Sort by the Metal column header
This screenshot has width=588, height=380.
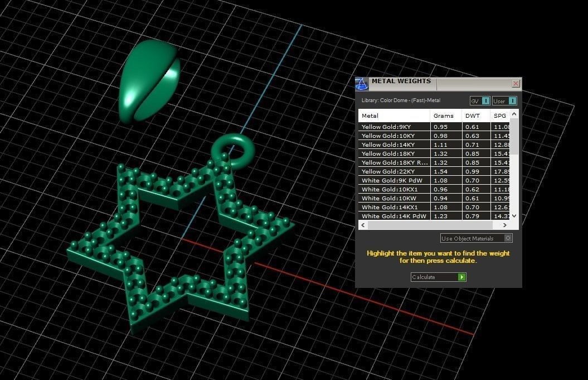pyautogui.click(x=393, y=116)
